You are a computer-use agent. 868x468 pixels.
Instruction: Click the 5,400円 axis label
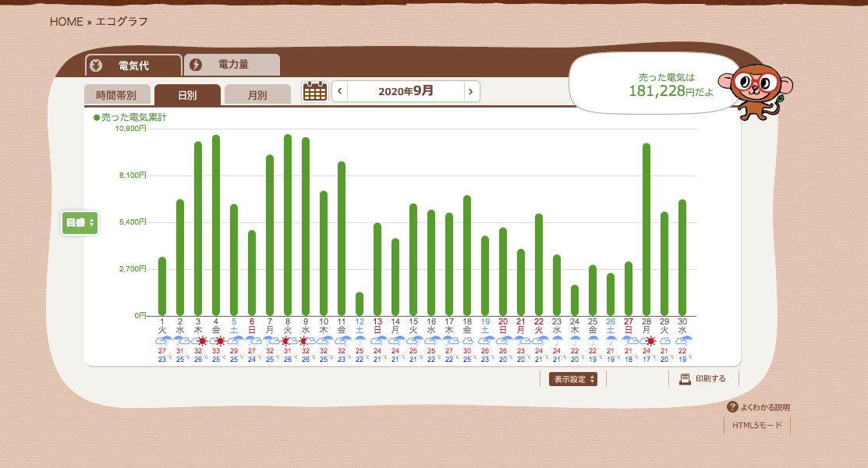[133, 222]
